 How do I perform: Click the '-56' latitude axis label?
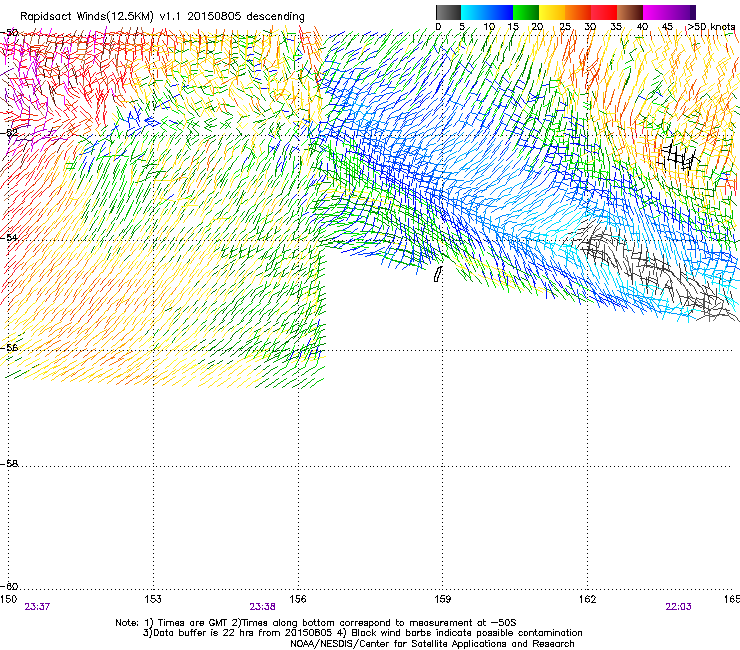tap(9, 347)
